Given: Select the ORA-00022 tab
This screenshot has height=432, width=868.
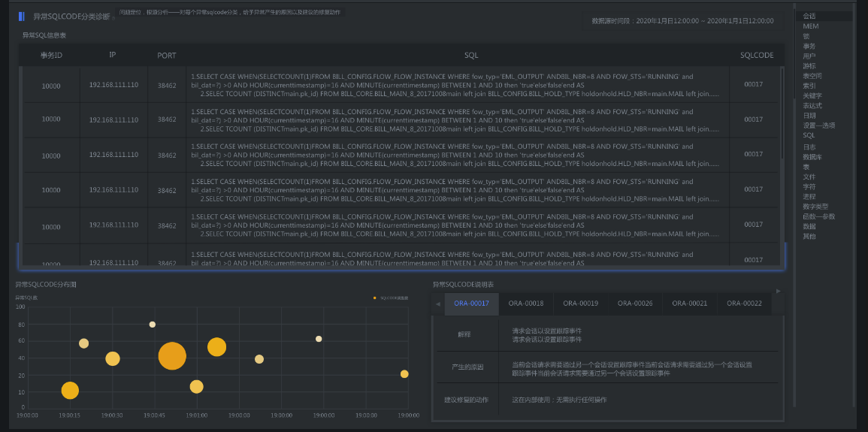Looking at the screenshot, I should point(744,304).
